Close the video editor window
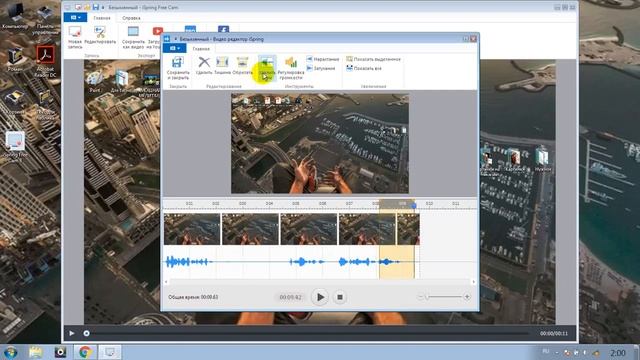Image resolution: width=640 pixels, height=360 pixels. tap(473, 39)
